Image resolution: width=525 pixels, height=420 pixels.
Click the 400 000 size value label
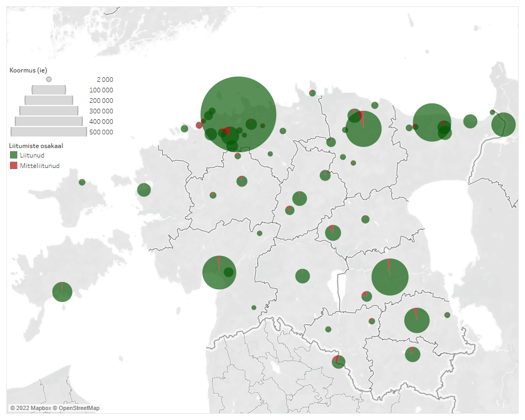click(101, 122)
